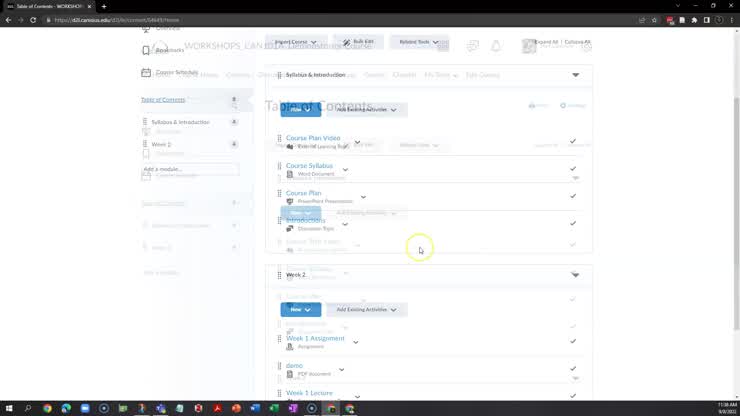The image size is (740, 416).
Task: Click the Assignment icon under Week 1 Assignment
Action: click(290, 347)
